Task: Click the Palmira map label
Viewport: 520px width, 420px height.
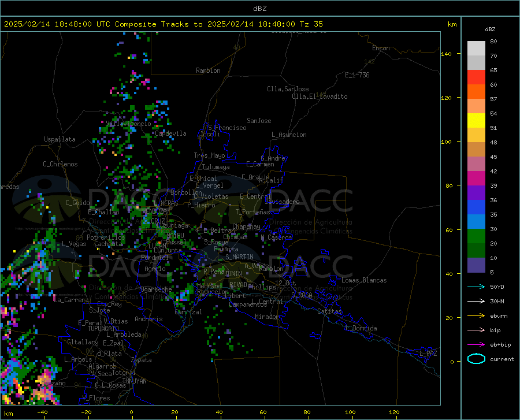Action: 226,248
